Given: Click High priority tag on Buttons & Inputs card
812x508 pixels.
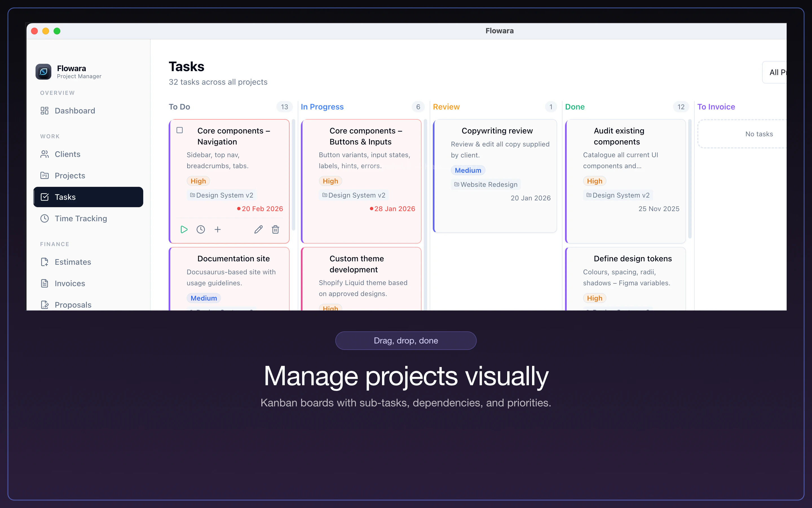Looking at the screenshot, I should (330, 181).
